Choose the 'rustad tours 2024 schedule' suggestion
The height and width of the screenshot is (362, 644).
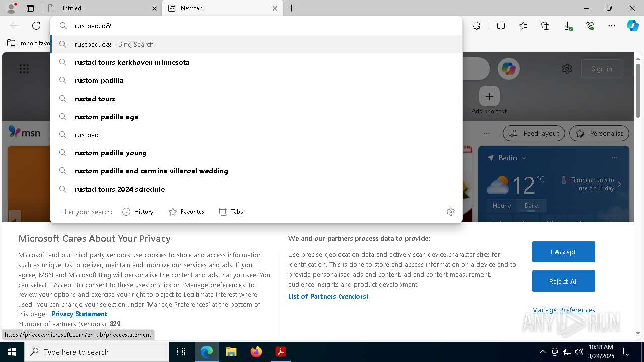[257, 189]
